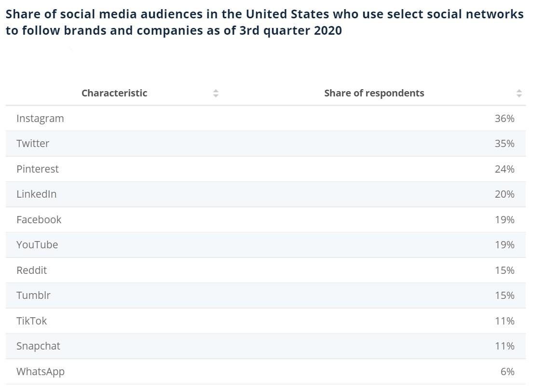Click the Characteristic column header label
Screen dimensions: 533x392
point(114,93)
